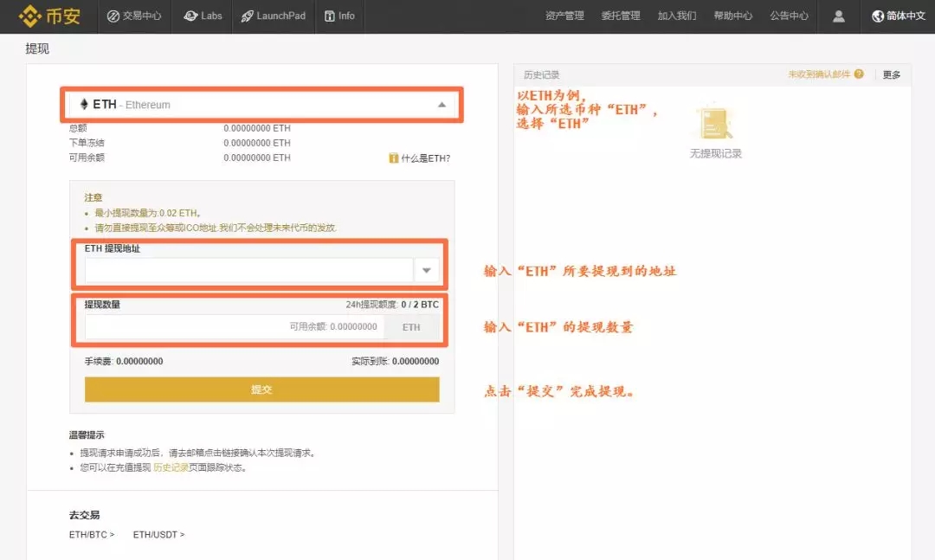Click the Ethereum diamond icon in coin selector
The image size is (935, 560).
(84, 105)
